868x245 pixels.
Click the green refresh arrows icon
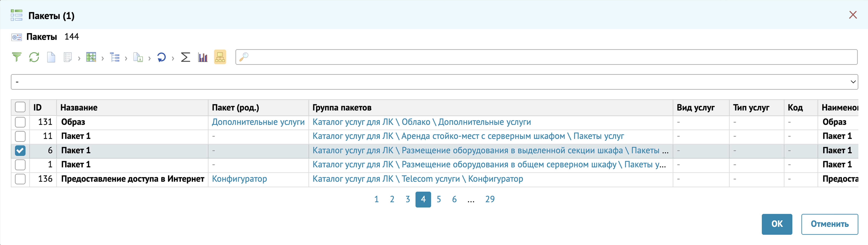point(34,57)
